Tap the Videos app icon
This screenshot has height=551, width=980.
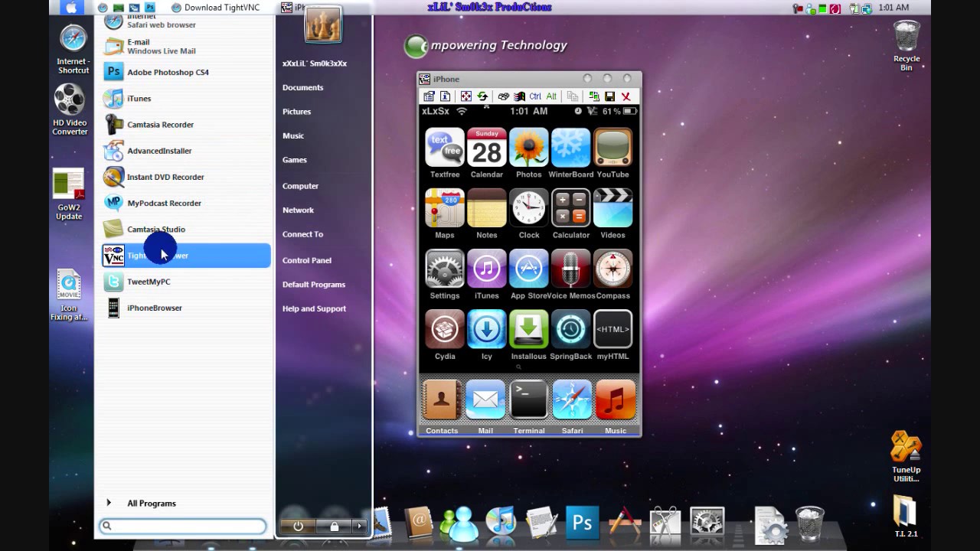tap(613, 207)
